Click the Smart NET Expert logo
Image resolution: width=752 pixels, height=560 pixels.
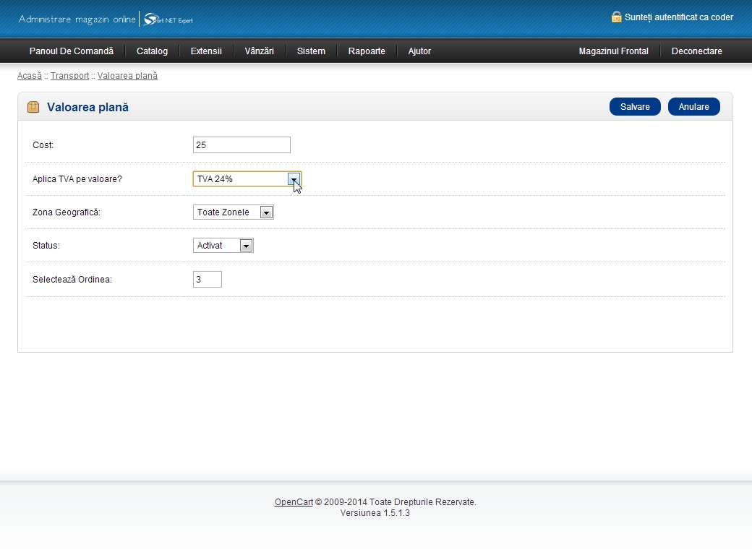(x=168, y=20)
